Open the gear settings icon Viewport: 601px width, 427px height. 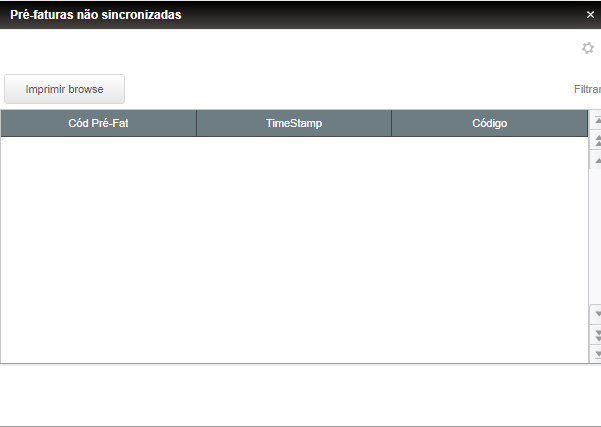tap(588, 48)
